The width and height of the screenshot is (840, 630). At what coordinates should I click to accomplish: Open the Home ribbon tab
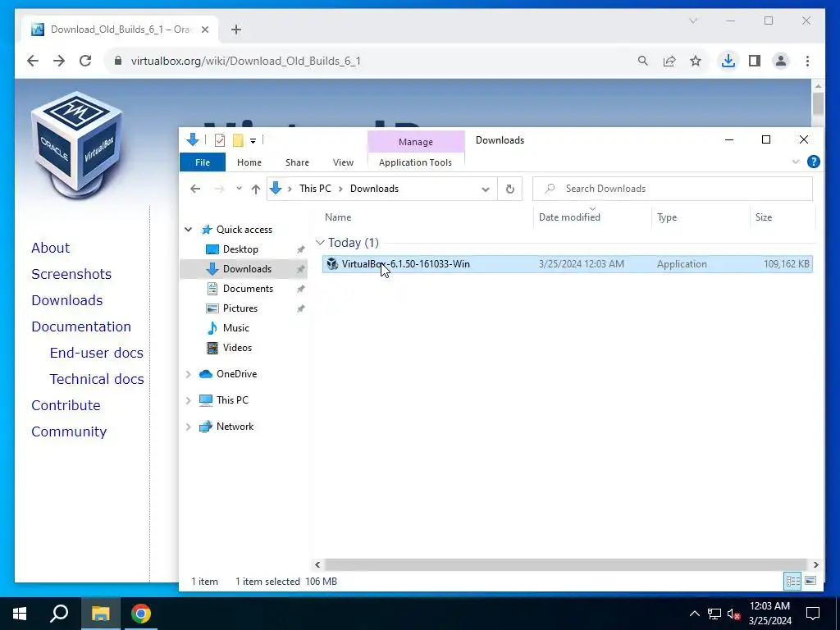pyautogui.click(x=249, y=162)
